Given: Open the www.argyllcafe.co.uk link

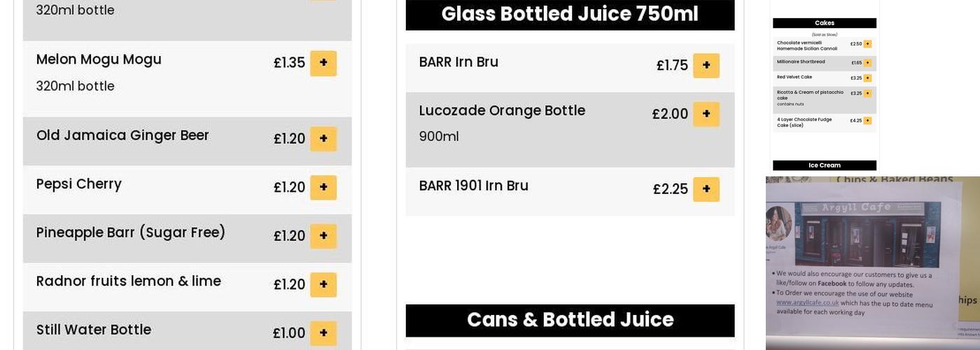Looking at the screenshot, I should pos(807,302).
